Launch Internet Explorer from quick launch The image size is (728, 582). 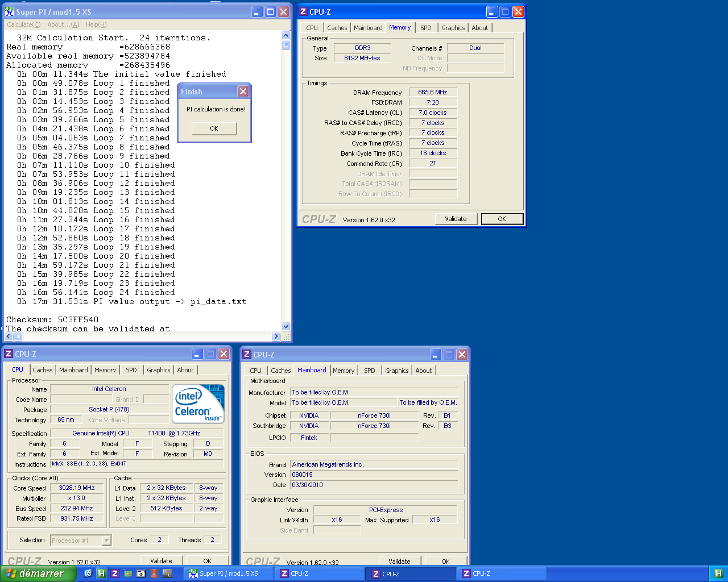[x=88, y=573]
